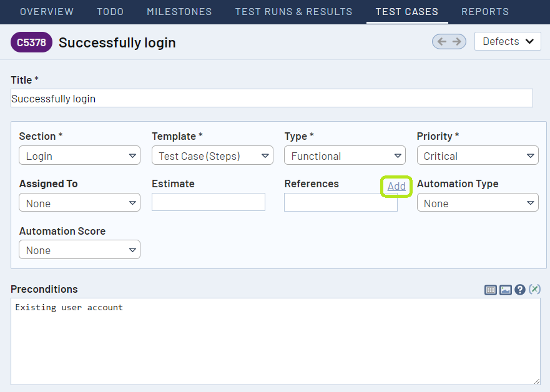Expand the Defects dropdown at top right
Screen dimensions: 550x392
click(508, 41)
